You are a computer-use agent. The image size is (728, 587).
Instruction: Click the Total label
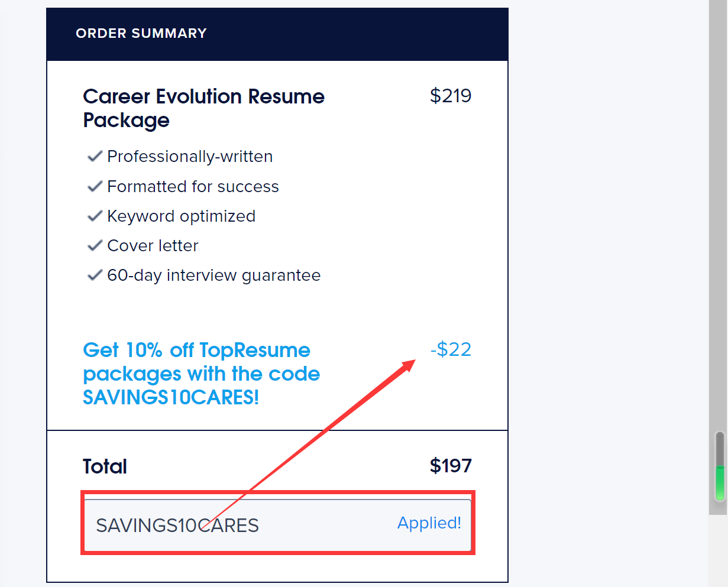[105, 466]
